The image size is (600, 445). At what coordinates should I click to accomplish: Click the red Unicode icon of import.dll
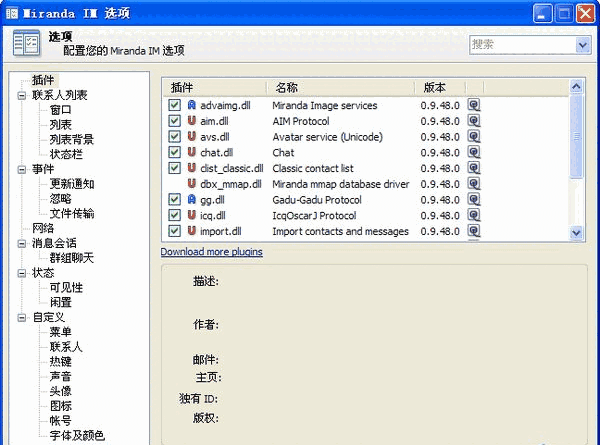[x=192, y=231]
